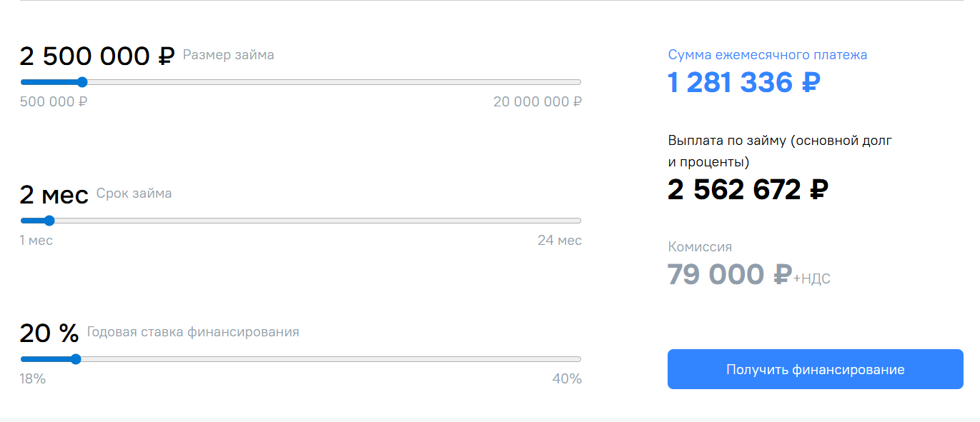Click the "40%" maximum rate label
980x422 pixels.
pyautogui.click(x=567, y=378)
